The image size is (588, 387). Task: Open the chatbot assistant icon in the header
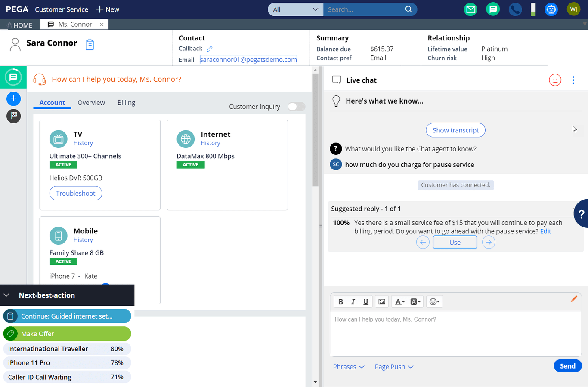point(551,9)
